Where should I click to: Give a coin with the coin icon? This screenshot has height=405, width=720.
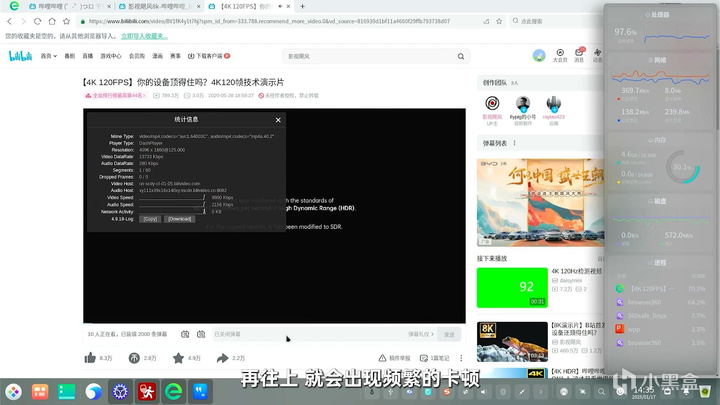(x=134, y=358)
